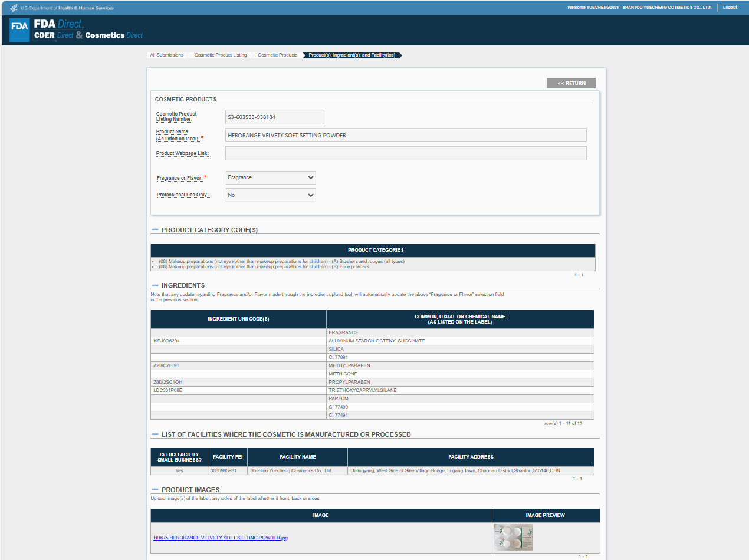Click the Product Name input field

click(406, 135)
